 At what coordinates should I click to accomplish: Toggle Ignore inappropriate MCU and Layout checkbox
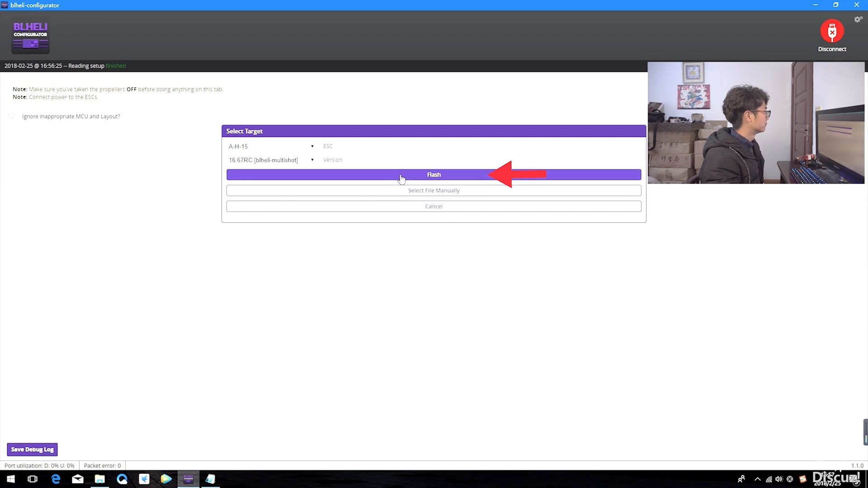click(12, 116)
